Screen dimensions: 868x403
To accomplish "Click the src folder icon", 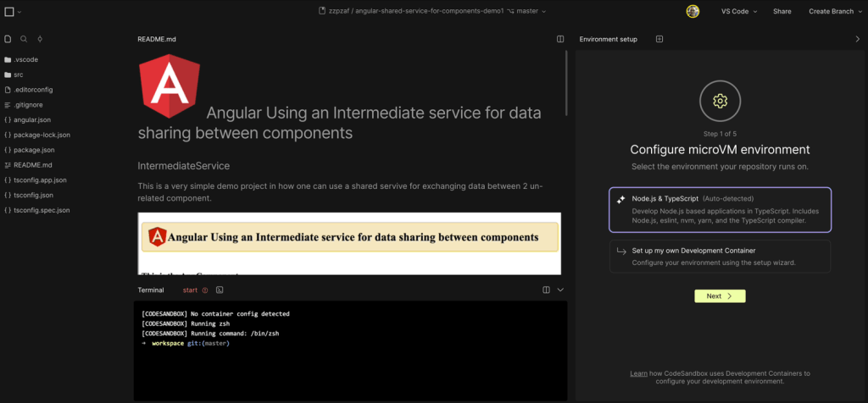I will [x=8, y=75].
